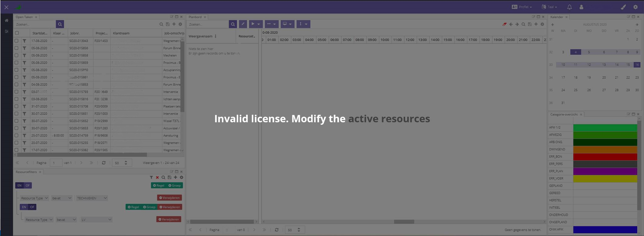The height and width of the screenshot is (236, 644).
Task: Click the save icon in Planbord toolbar
Action: click(530, 24)
